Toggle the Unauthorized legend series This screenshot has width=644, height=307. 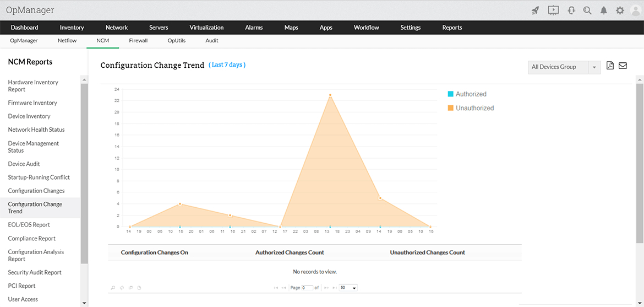pos(471,108)
